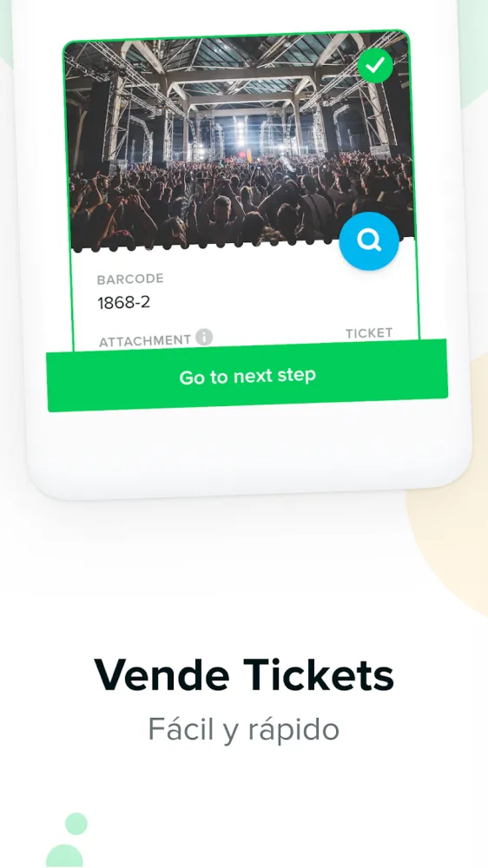This screenshot has width=488, height=868.
Task: Tap the green Go to next step button
Action: coord(247,376)
